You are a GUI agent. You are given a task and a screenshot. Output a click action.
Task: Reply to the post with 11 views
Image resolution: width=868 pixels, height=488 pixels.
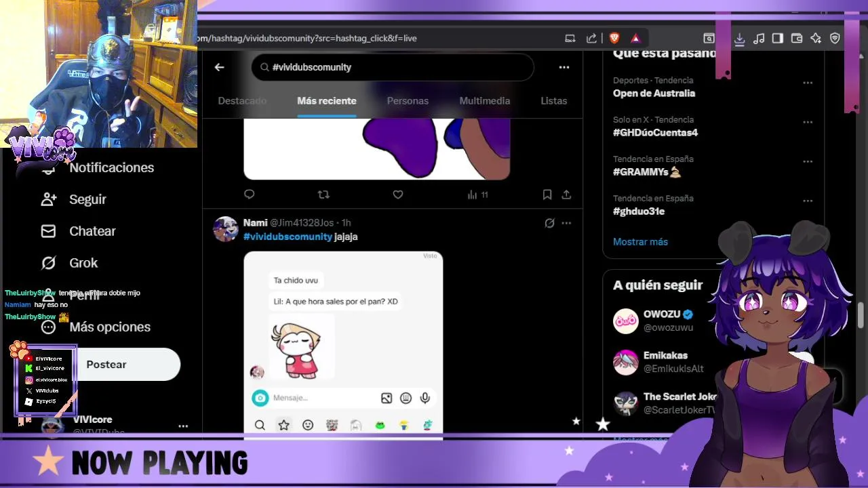(x=249, y=195)
